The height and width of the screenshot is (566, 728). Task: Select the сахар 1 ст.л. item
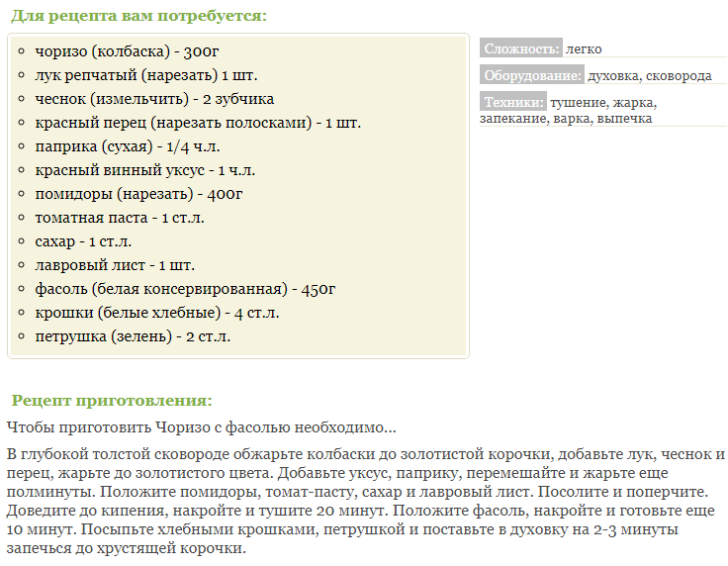coord(83,241)
